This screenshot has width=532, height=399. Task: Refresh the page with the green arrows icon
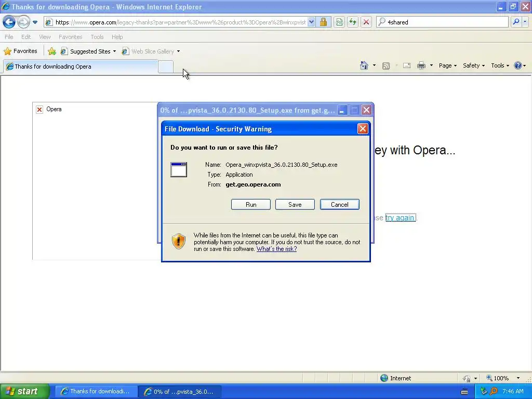coord(353,22)
